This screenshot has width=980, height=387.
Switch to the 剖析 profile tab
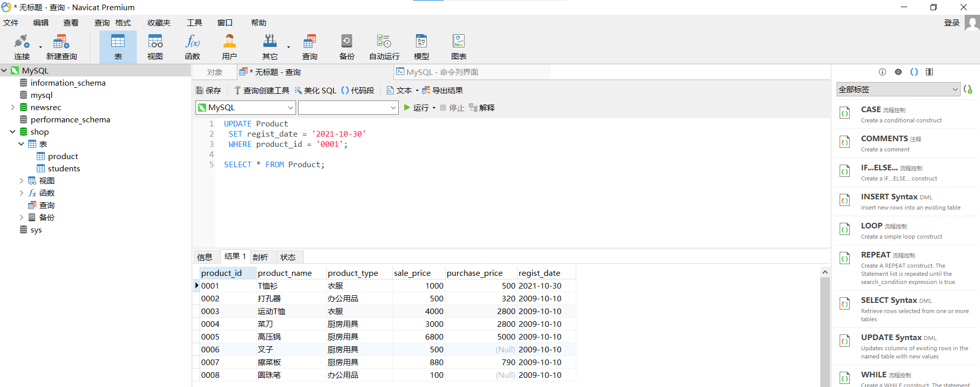[x=260, y=257]
